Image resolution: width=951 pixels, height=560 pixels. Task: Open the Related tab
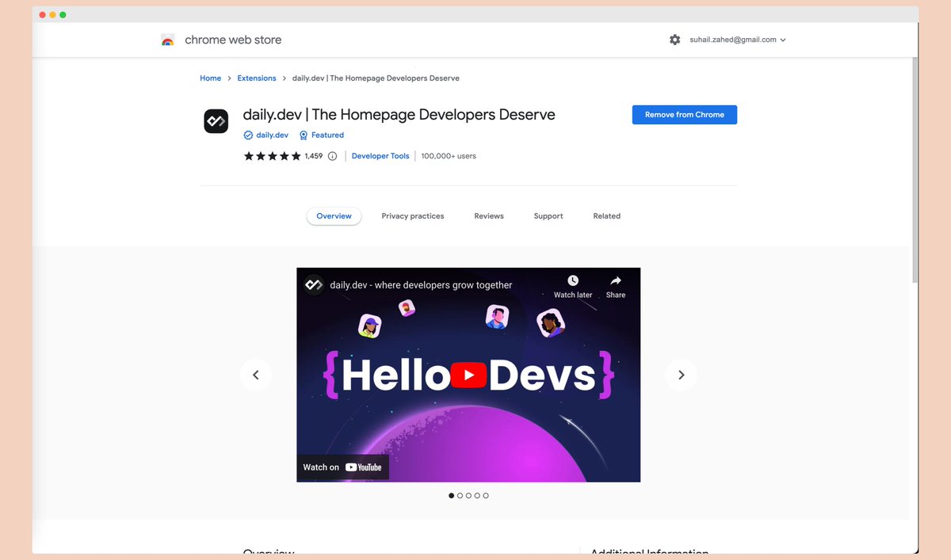tap(607, 216)
